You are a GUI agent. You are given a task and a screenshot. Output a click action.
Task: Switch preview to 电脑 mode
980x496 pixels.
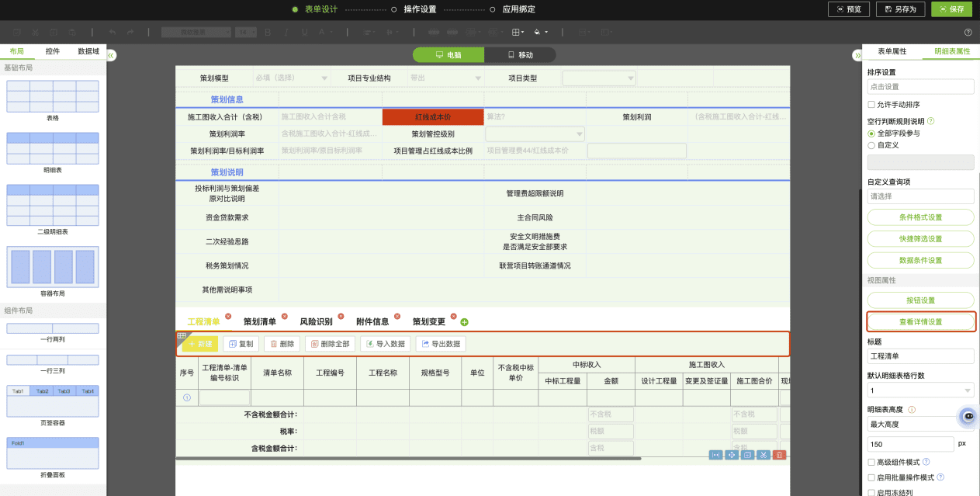click(x=448, y=55)
